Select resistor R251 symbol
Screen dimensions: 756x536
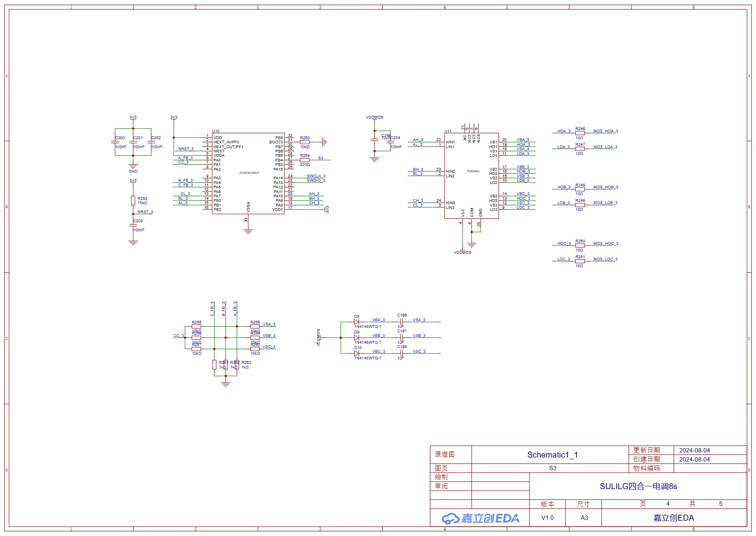(x=580, y=261)
